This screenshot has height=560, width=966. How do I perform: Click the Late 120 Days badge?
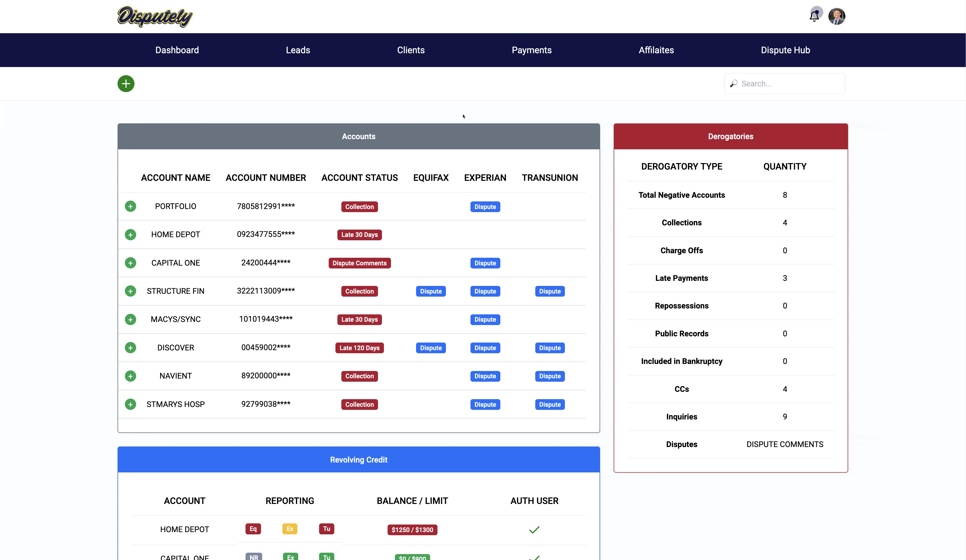click(x=359, y=348)
